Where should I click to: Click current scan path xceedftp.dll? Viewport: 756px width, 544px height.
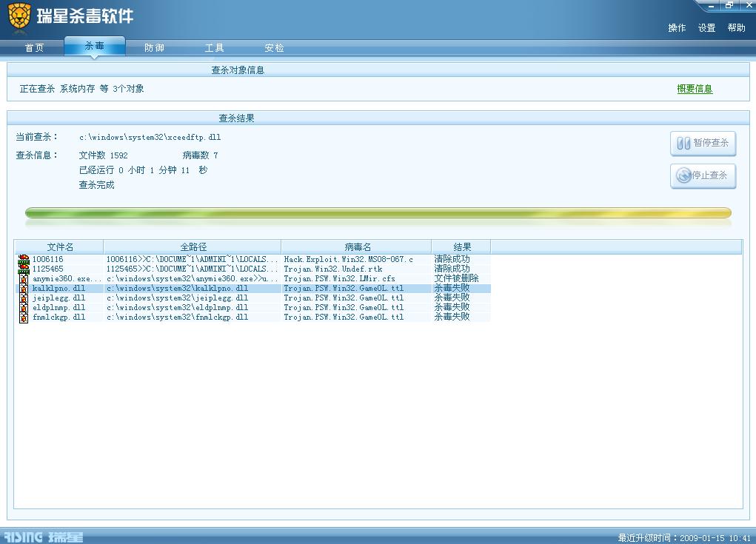pos(150,138)
